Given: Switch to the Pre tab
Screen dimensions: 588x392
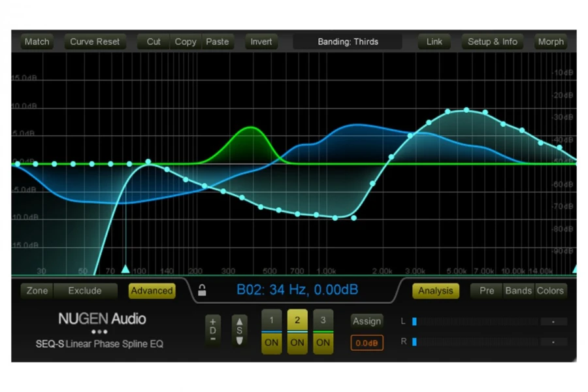Looking at the screenshot, I should [x=487, y=291].
